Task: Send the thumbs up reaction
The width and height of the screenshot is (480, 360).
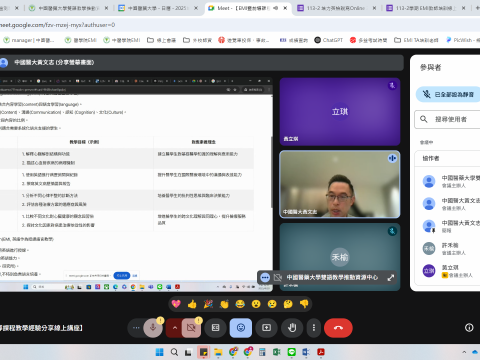Action: [x=192, y=304]
